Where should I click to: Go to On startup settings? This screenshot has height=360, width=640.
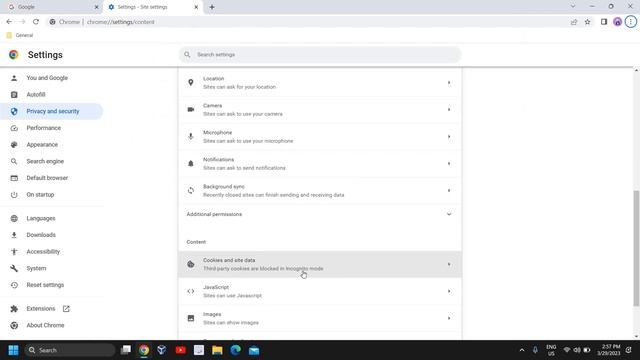coord(40,195)
